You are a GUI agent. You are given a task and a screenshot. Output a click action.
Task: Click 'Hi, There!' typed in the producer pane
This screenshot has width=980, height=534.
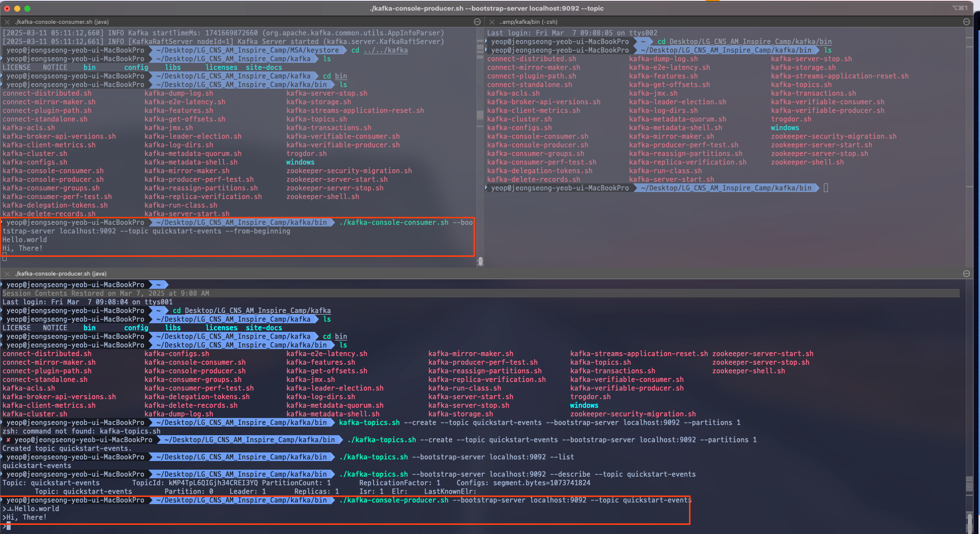(x=26, y=517)
